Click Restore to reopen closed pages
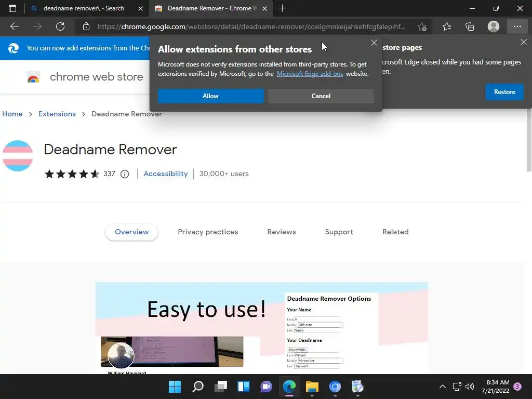The height and width of the screenshot is (399, 532). pos(504,92)
